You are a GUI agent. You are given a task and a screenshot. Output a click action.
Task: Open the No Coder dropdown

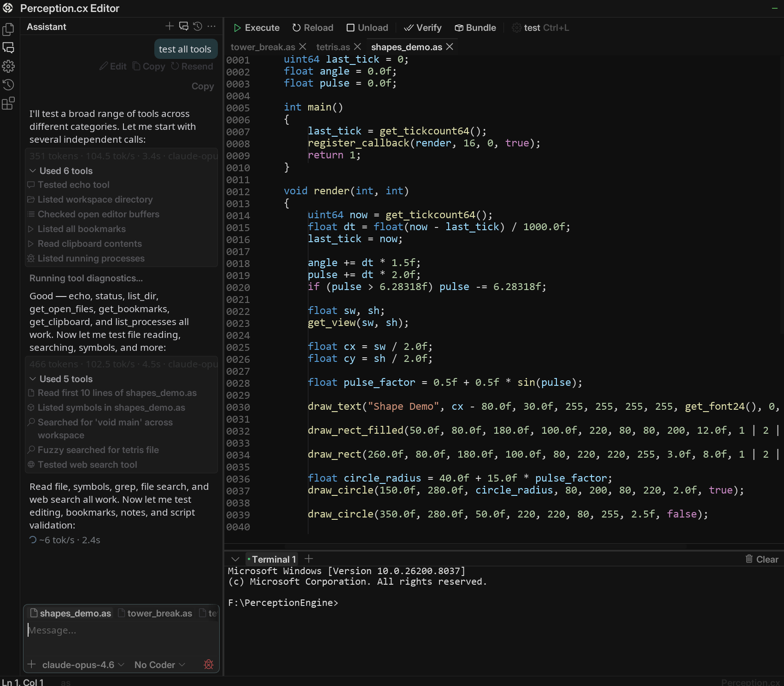tap(159, 665)
